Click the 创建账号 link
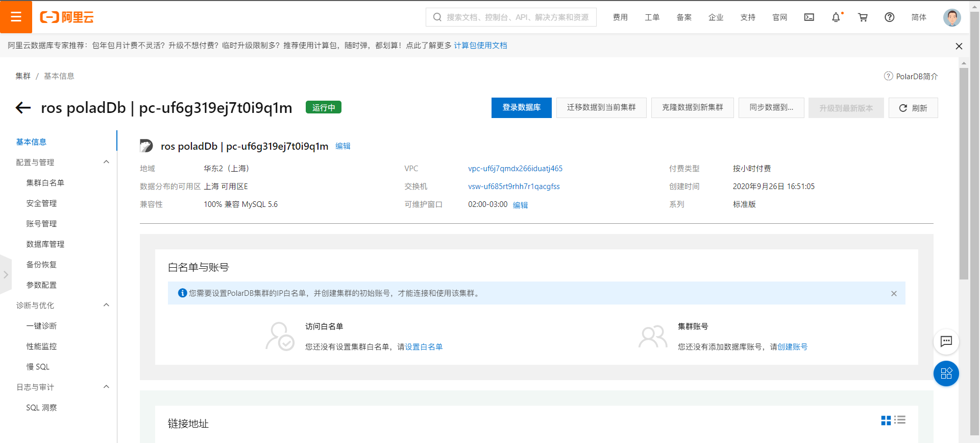Screen dimensions: 980x443 tap(792, 347)
